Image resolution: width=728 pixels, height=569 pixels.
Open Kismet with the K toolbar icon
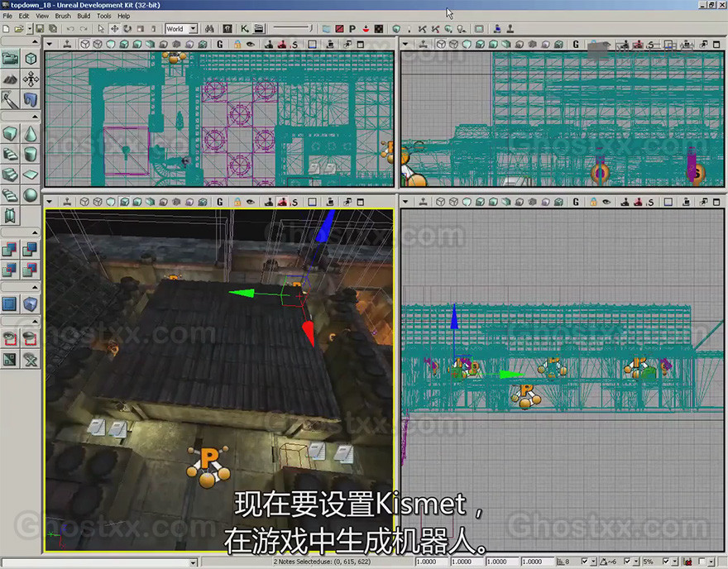(244, 29)
